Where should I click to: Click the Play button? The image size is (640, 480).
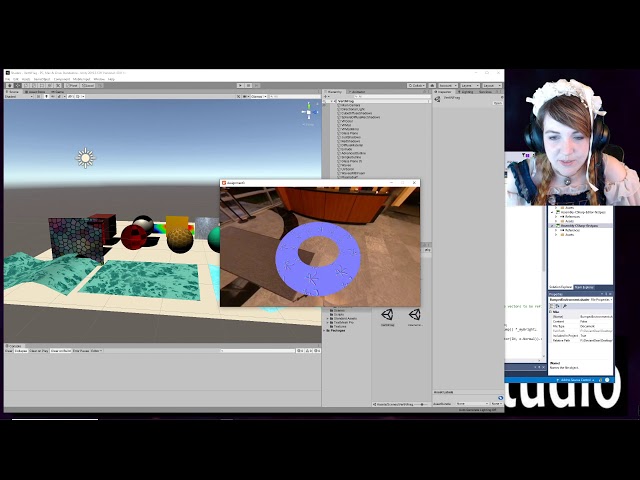240,85
